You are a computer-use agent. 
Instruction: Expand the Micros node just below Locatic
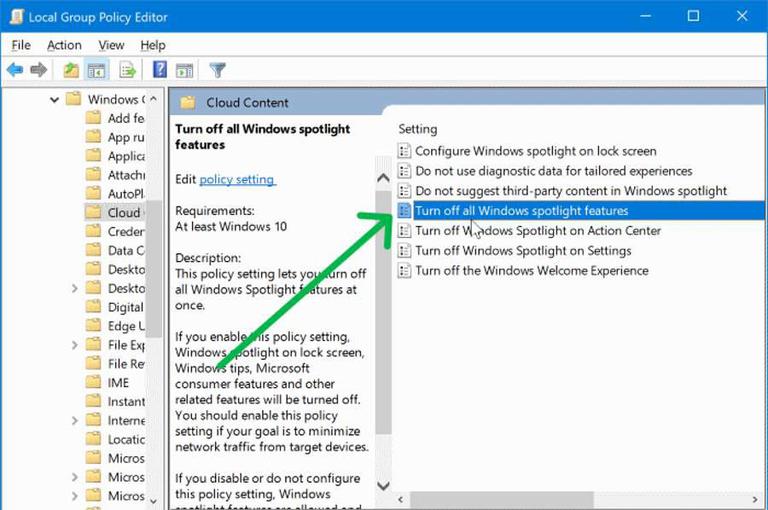point(74,477)
